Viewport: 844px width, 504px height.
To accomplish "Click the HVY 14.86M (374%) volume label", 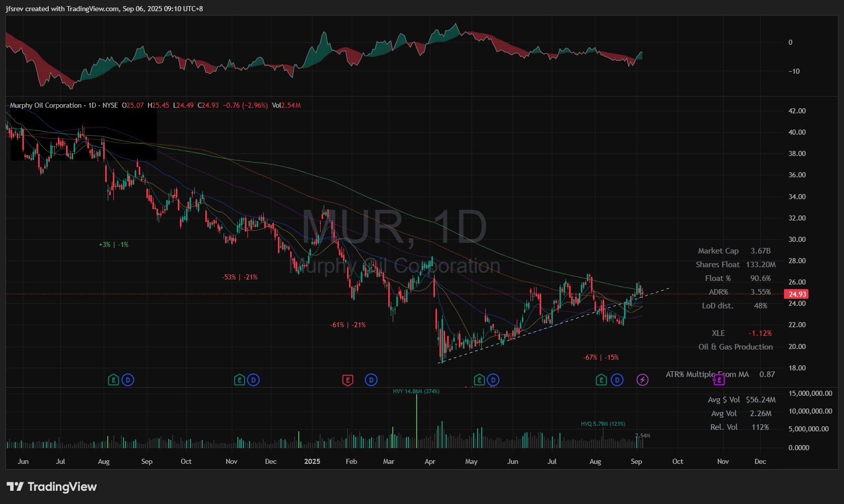I will 416,391.
